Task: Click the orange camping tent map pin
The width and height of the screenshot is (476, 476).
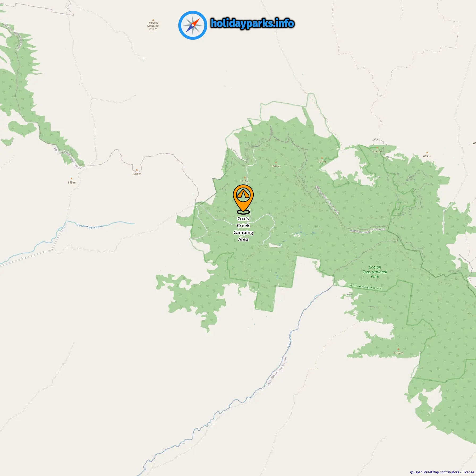Action: coord(243,199)
